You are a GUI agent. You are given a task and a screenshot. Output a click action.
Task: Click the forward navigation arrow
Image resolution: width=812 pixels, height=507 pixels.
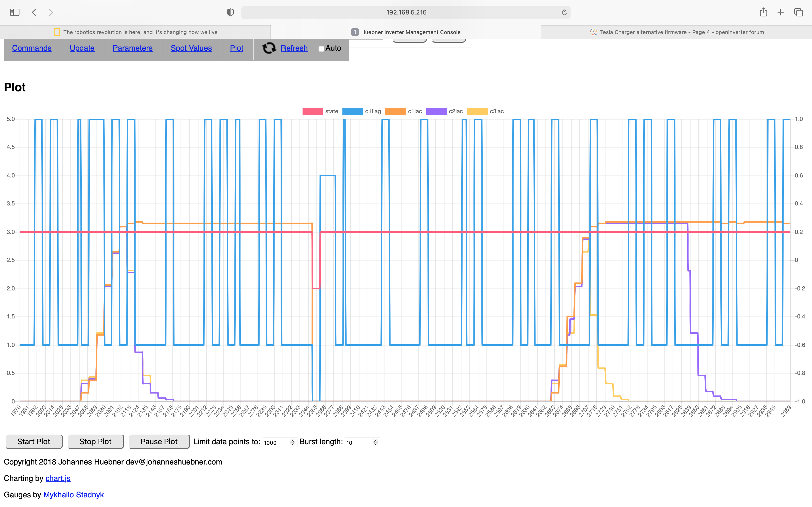click(51, 12)
